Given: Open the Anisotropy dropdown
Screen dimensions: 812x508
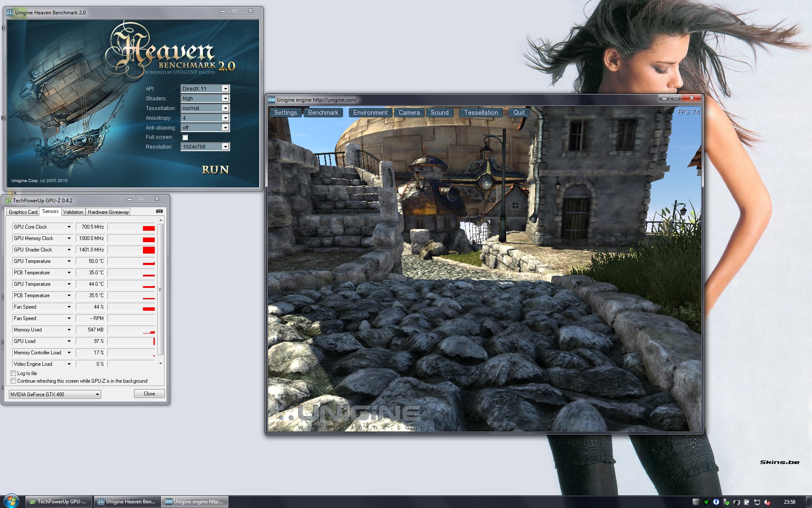Looking at the screenshot, I should [x=205, y=118].
